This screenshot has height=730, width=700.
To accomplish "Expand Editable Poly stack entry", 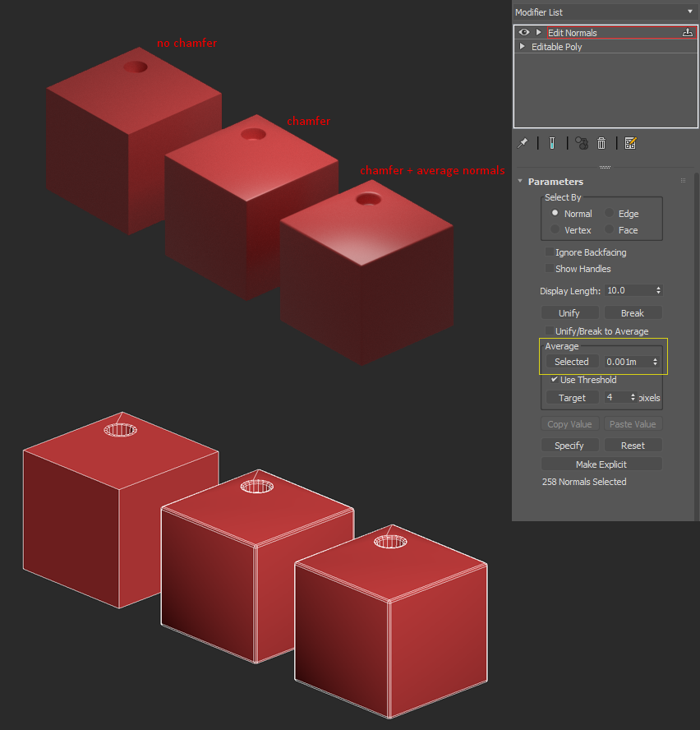I will [523, 47].
